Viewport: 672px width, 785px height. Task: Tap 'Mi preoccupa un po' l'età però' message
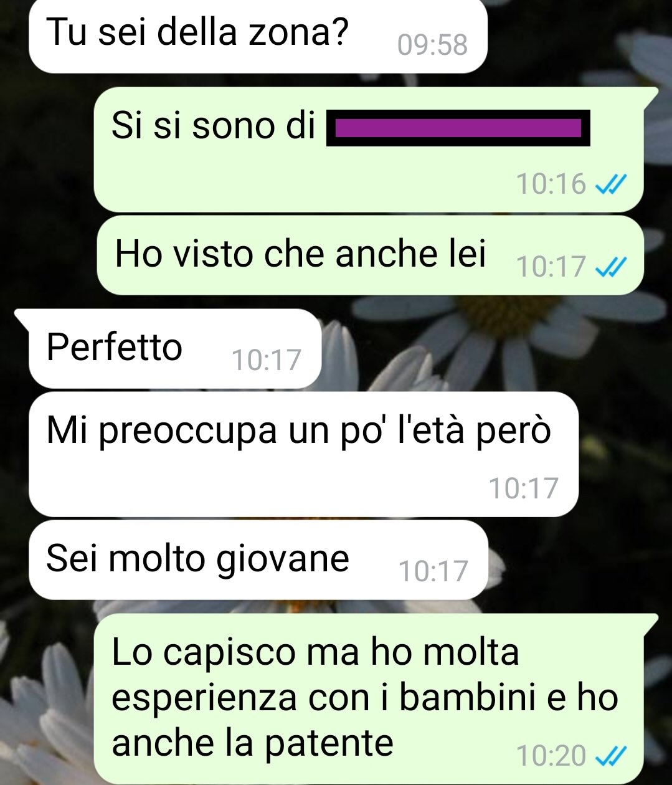303,454
